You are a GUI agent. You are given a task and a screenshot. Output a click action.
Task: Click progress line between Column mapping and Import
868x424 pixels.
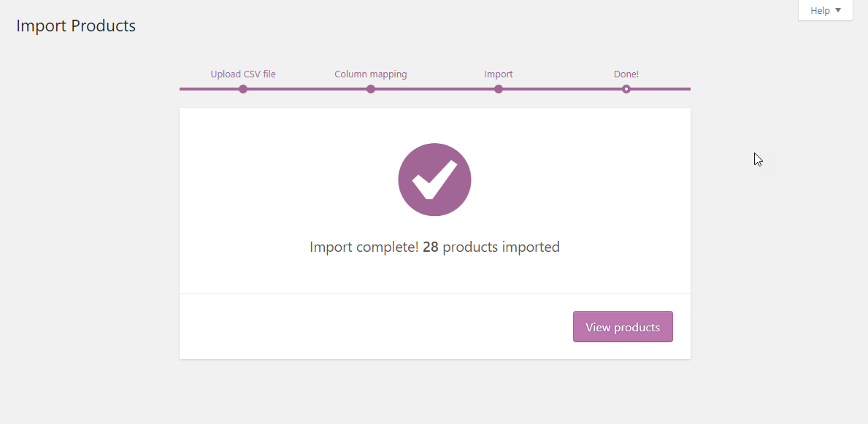coord(434,89)
